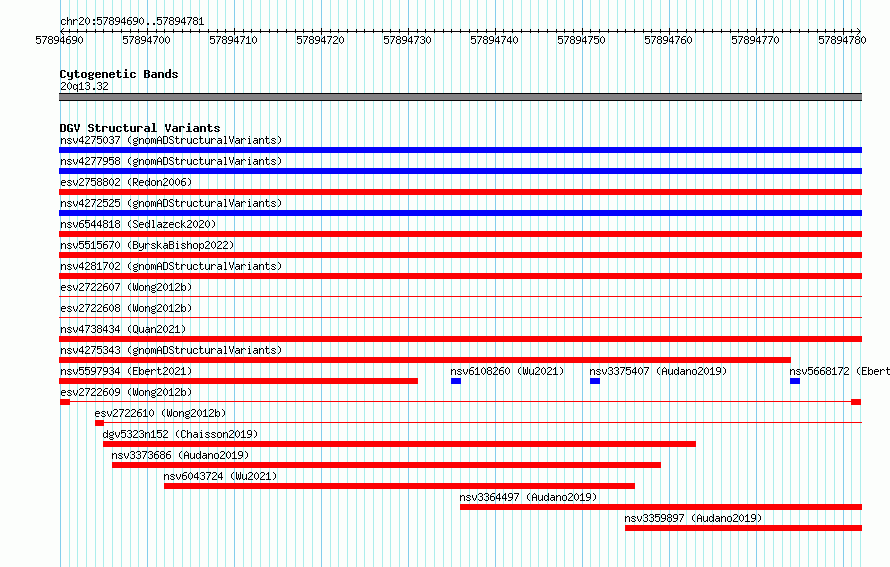The width and height of the screenshot is (890, 567).
Task: Select the red bar under dgv5323n152
Action: [x=400, y=444]
